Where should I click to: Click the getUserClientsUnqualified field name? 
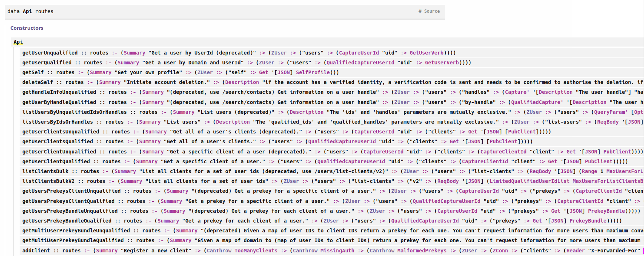click(x=61, y=132)
